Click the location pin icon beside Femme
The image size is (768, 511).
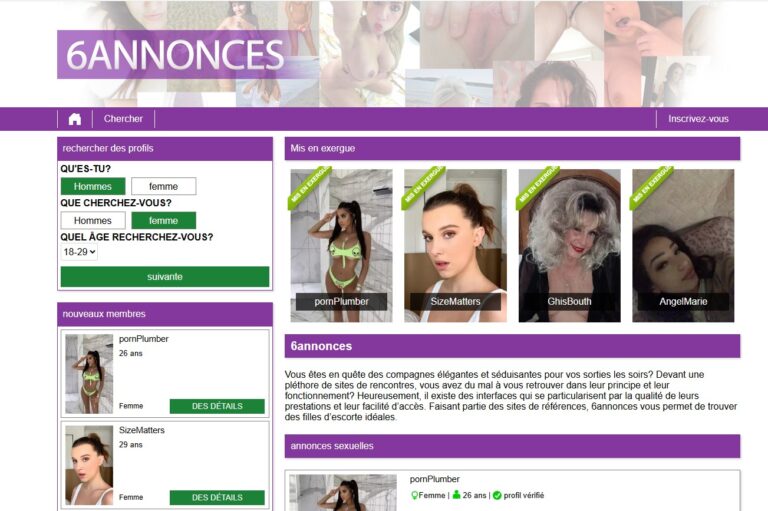click(x=414, y=495)
